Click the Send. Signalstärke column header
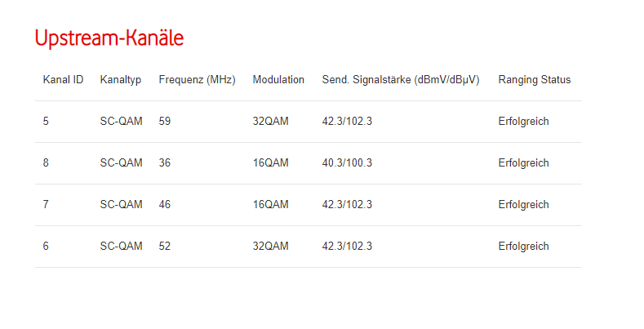Image resolution: width=644 pixels, height=329 pixels. 401,80
